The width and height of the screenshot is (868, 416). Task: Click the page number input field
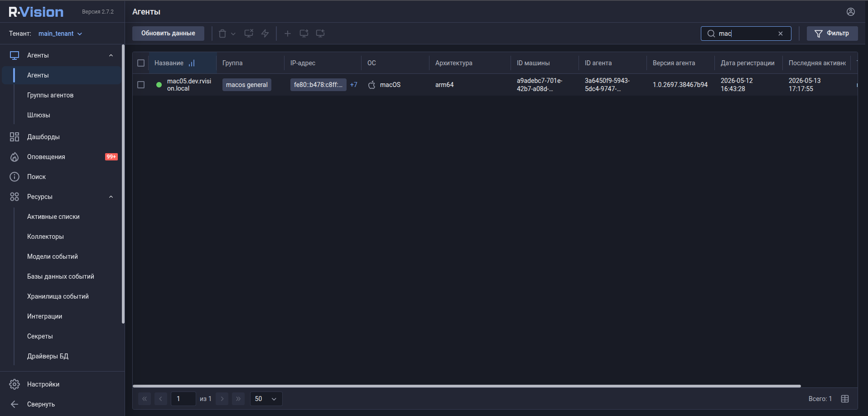[183, 399]
